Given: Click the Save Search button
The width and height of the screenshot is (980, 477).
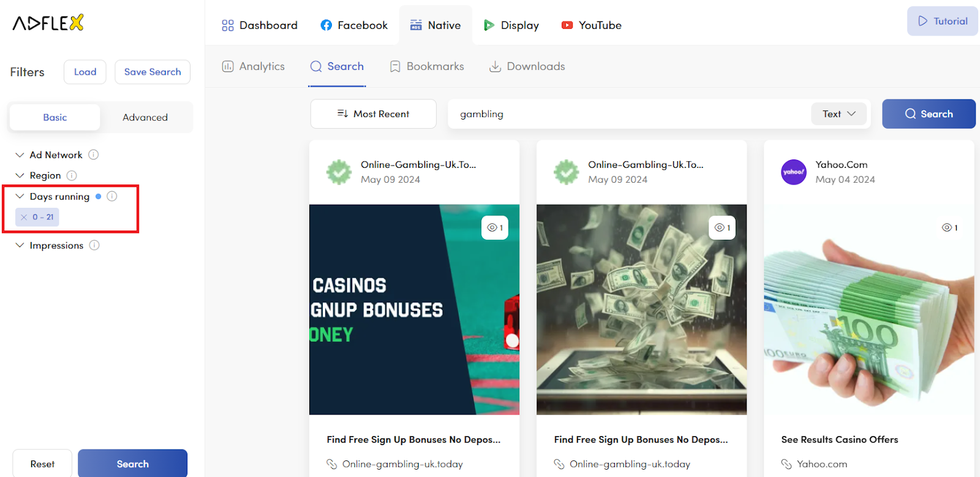Looking at the screenshot, I should pyautogui.click(x=153, y=72).
